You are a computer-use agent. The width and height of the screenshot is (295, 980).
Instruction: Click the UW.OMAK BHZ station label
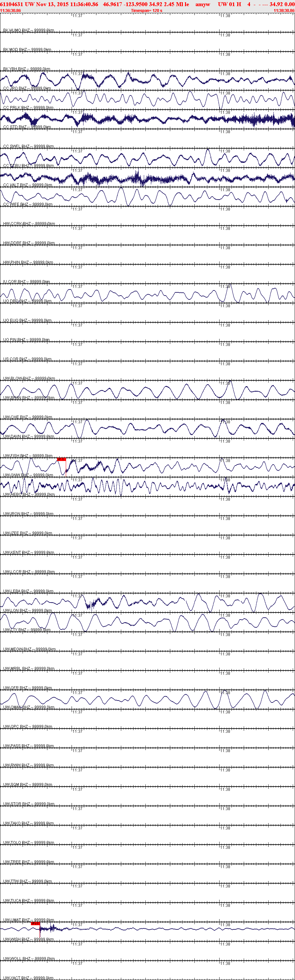[29, 707]
